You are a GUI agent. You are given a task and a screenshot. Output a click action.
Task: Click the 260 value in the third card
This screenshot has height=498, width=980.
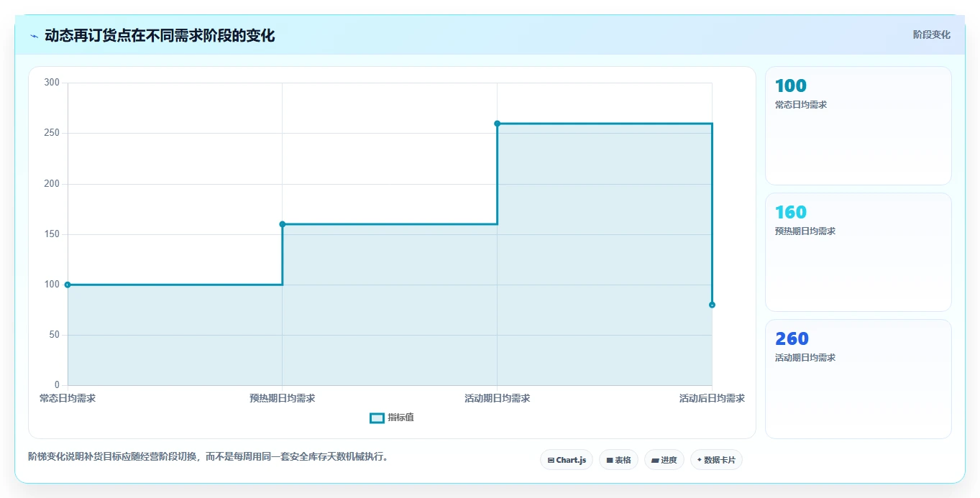pyautogui.click(x=792, y=338)
